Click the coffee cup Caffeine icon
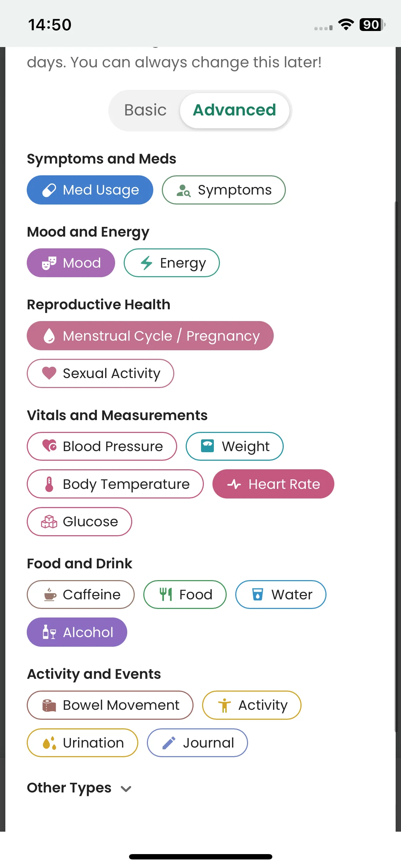The height and width of the screenshot is (868, 401). point(50,595)
